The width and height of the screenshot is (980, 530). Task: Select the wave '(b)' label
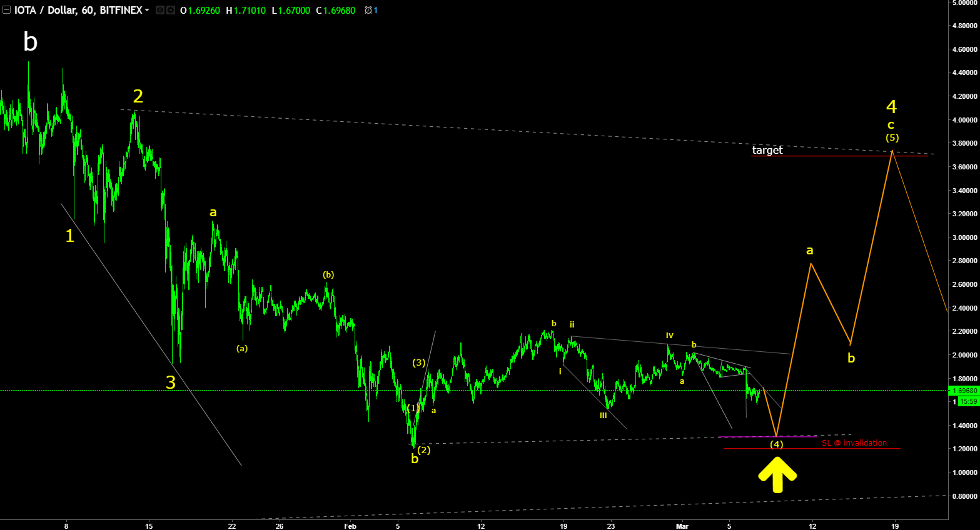(328, 274)
